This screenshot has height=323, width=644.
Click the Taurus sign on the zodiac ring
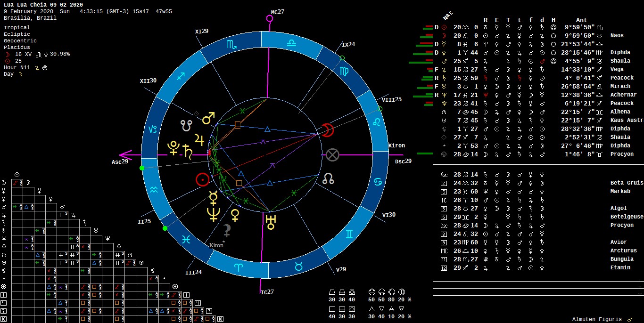298,266
